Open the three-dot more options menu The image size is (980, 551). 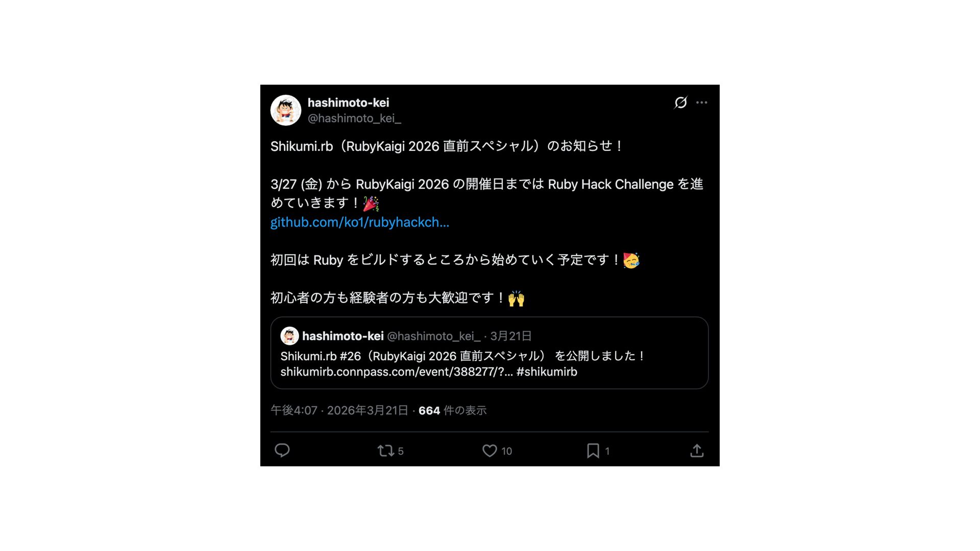(x=702, y=103)
